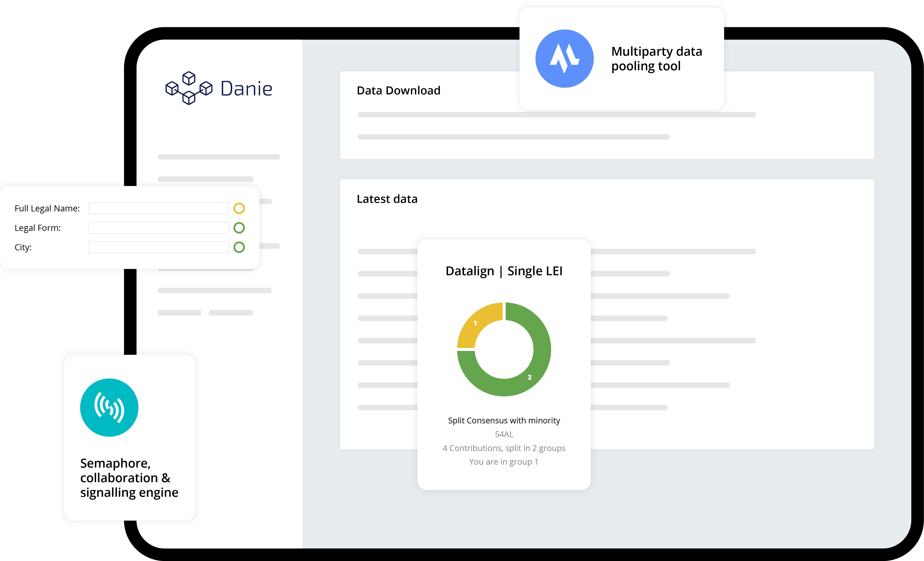Image resolution: width=924 pixels, height=561 pixels.
Task: Click the Full Legal Name input field
Action: click(x=158, y=208)
